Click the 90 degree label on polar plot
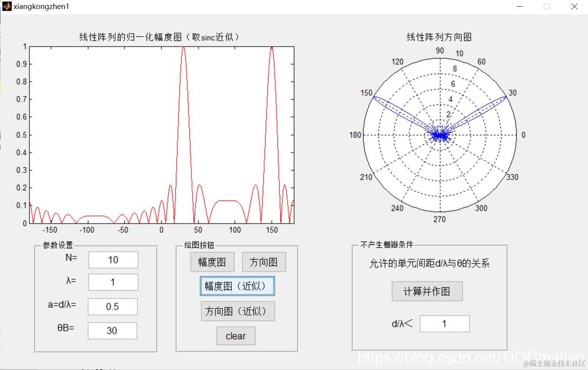588x370 pixels. coord(439,50)
